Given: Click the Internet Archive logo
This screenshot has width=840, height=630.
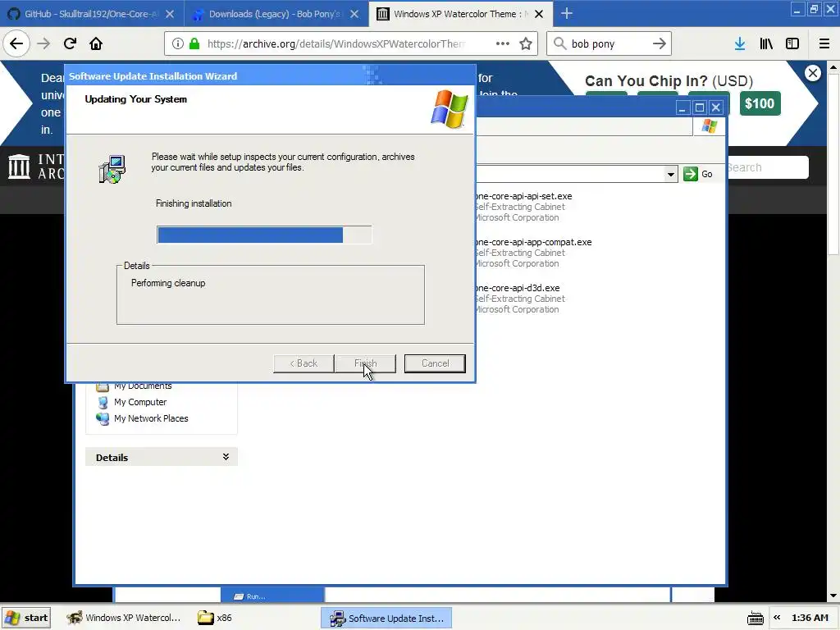Looking at the screenshot, I should (20, 166).
